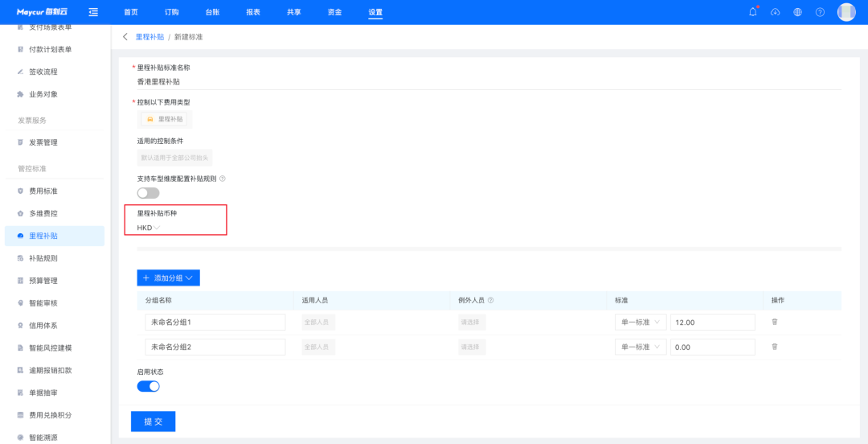
Task: Click the 里程补贴 breadcrumb link
Action: 149,37
